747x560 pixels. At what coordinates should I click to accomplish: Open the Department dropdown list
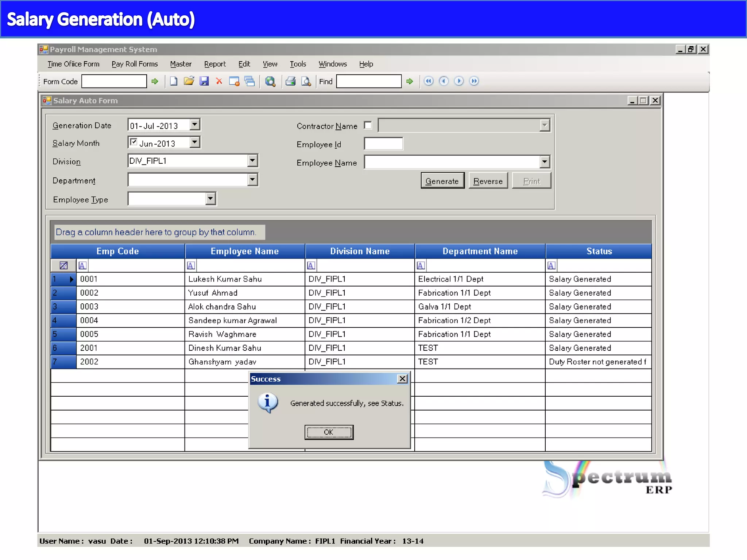pyautogui.click(x=252, y=179)
